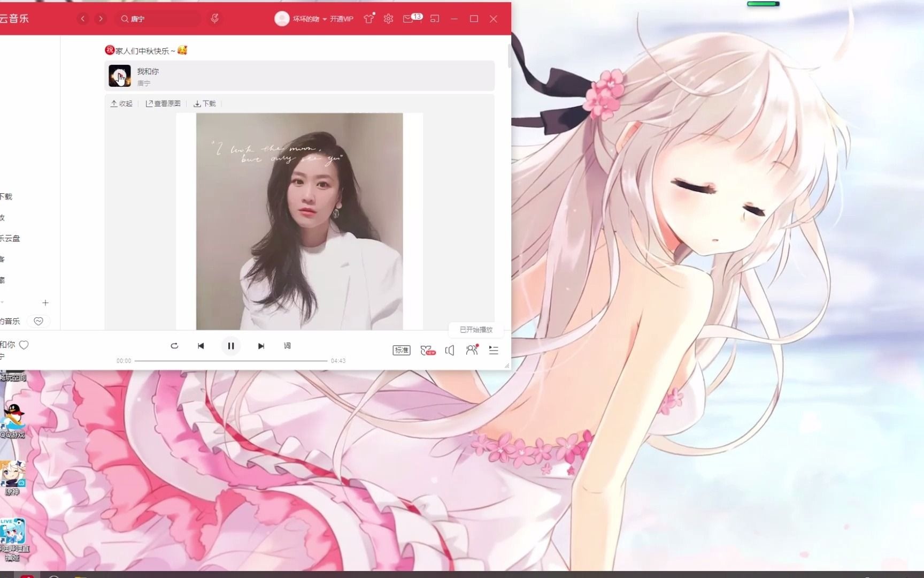924x578 pixels.
Task: Click the song title 我和你
Action: click(148, 71)
